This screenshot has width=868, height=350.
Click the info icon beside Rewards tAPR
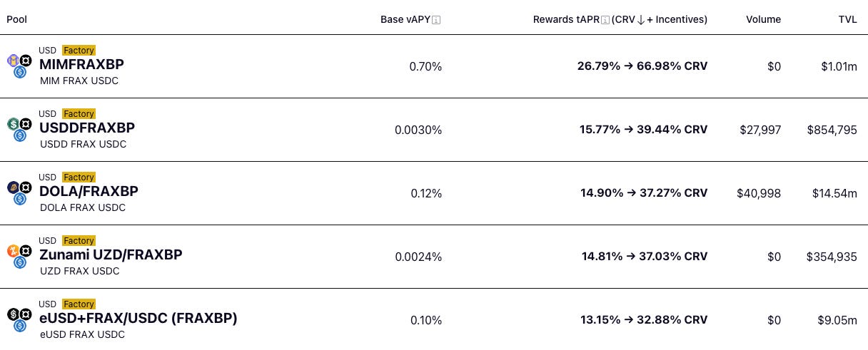click(x=605, y=20)
